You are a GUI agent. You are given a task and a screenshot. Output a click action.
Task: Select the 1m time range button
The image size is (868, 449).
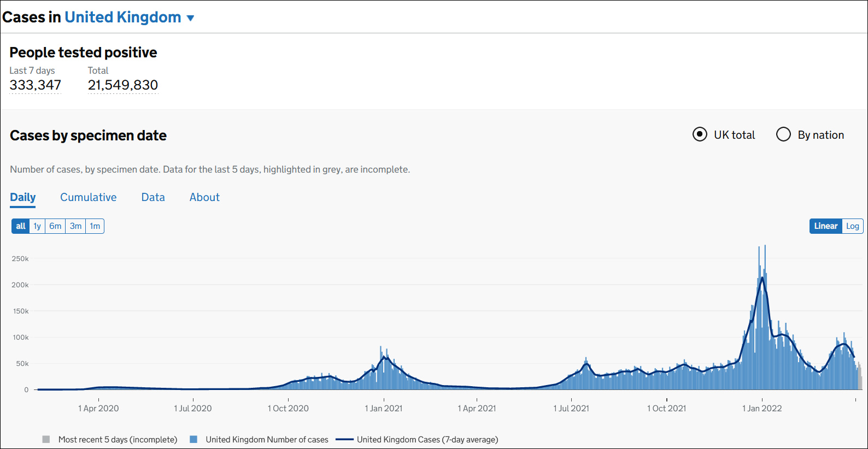point(95,226)
